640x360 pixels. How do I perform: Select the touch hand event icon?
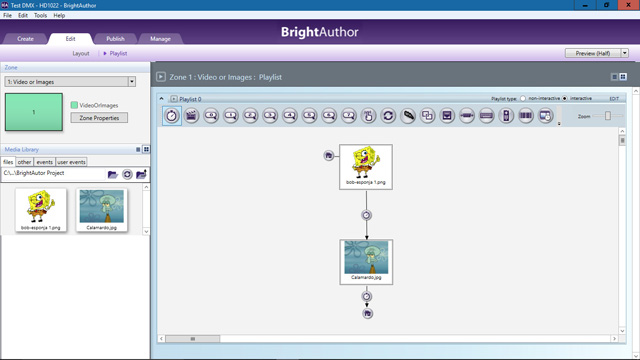(369, 116)
